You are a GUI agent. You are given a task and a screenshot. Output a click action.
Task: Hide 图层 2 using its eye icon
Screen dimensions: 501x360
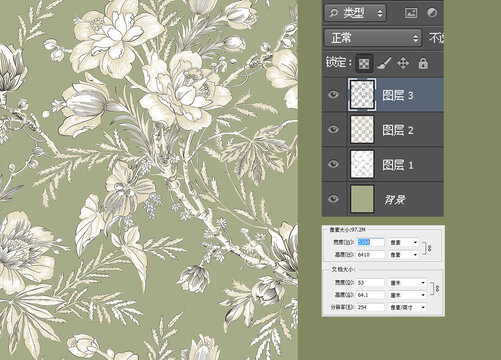333,129
